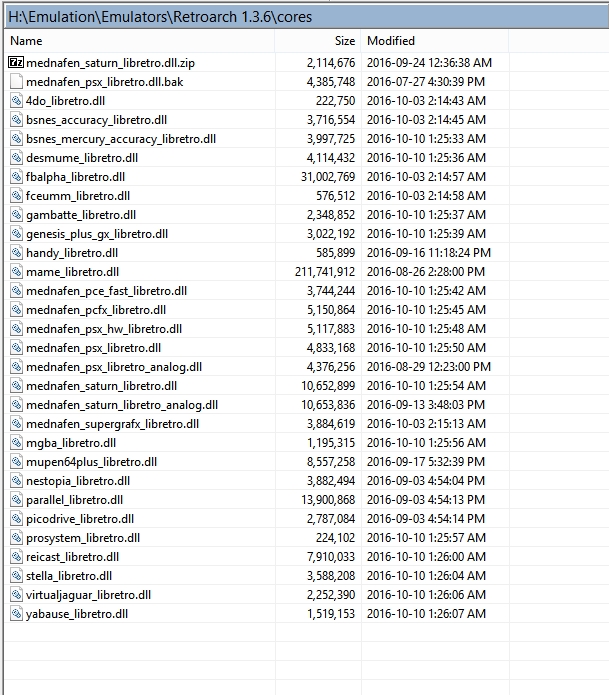Select the desmume_libretro.dll file name

82,158
